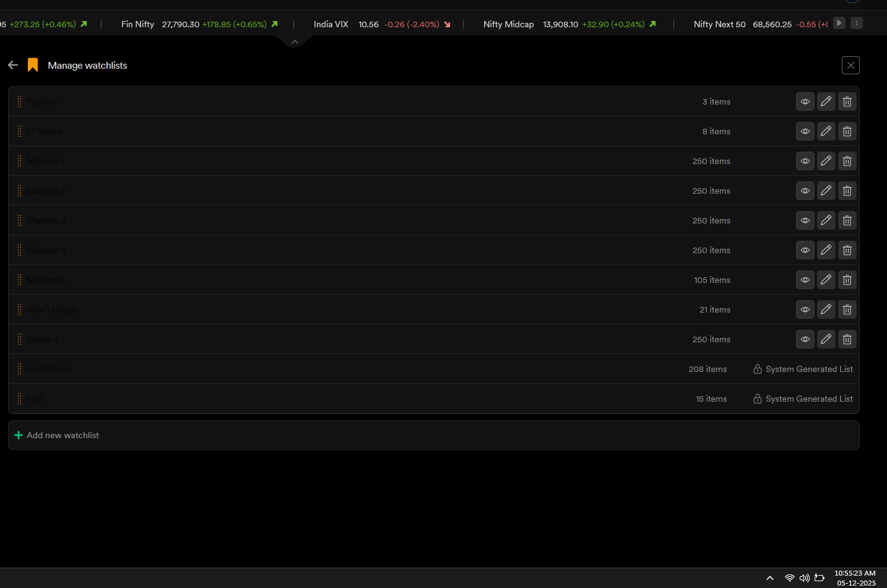Toggle visibility of the Pipeline watchlist
Image resolution: width=887 pixels, height=588 pixels.
pos(805,102)
